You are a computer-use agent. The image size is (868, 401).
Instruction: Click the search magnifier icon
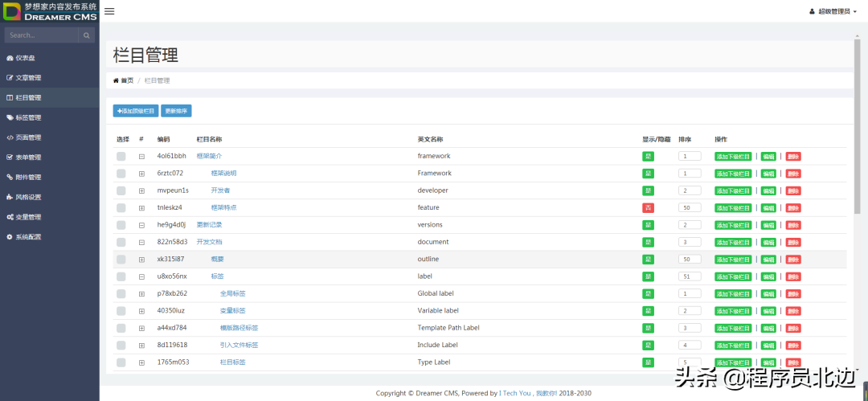[86, 35]
